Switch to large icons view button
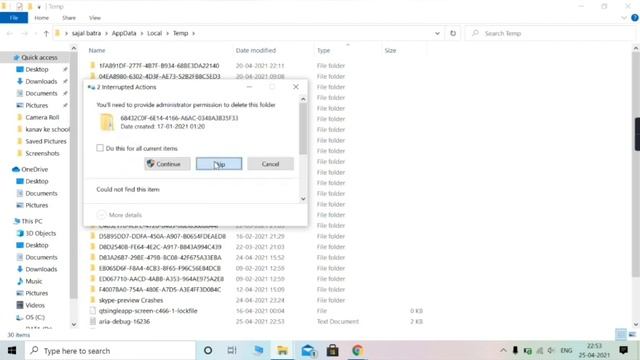The height and width of the screenshot is (360, 640). point(632,335)
